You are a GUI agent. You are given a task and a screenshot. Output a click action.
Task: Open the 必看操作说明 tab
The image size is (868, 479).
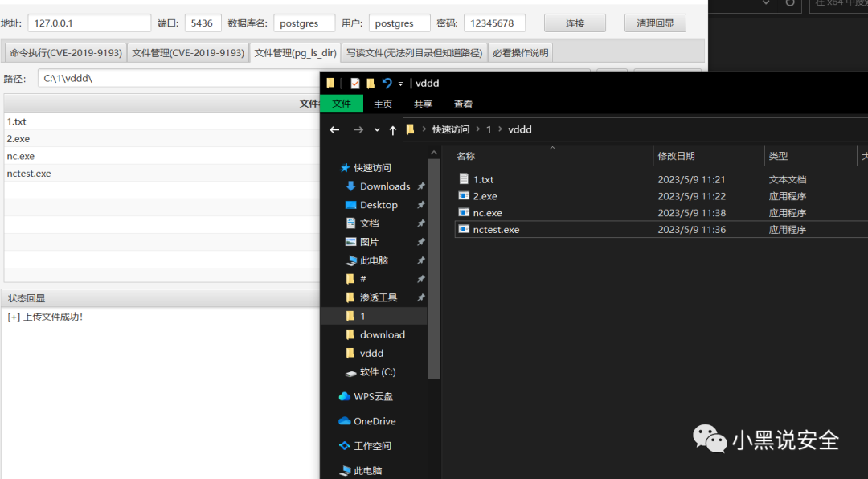[x=520, y=52]
